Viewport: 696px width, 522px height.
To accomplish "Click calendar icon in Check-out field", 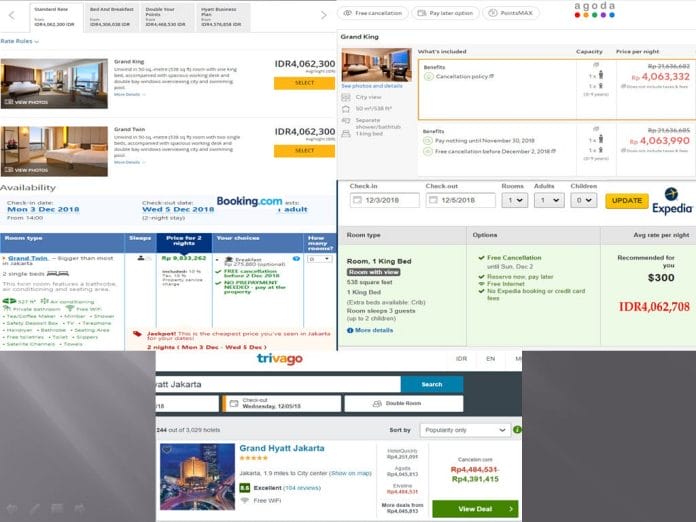I will point(433,200).
